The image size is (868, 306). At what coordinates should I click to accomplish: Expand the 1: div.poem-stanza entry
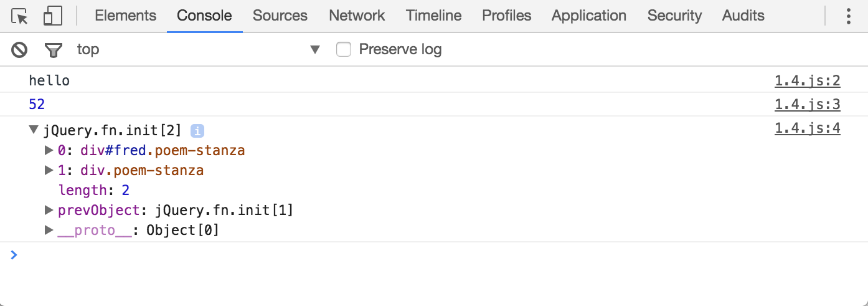coord(49,170)
